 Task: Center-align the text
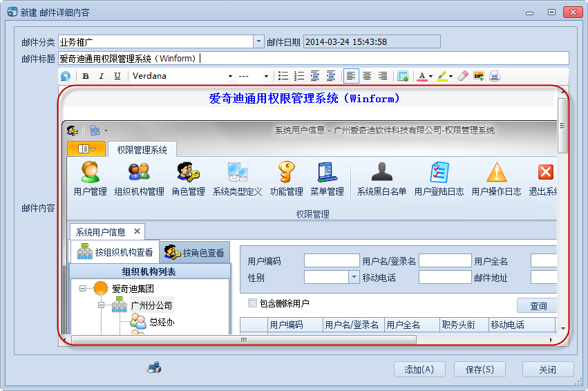point(367,76)
